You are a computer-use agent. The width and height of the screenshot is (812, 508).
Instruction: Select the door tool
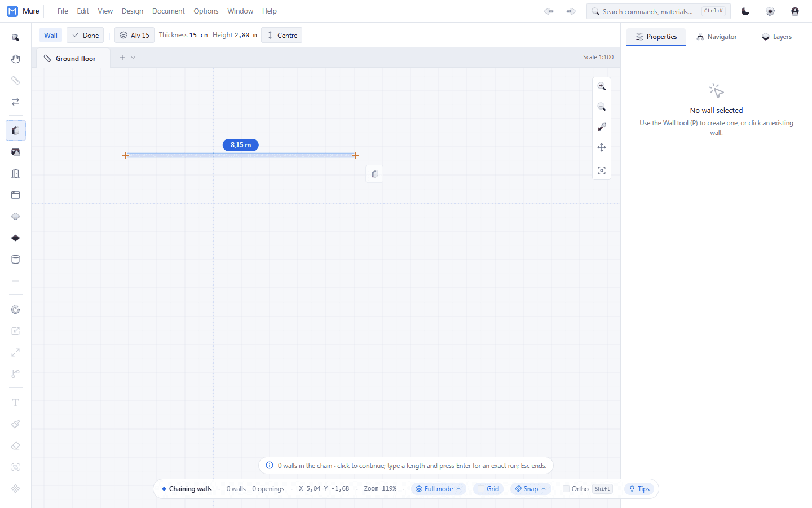[x=16, y=174]
